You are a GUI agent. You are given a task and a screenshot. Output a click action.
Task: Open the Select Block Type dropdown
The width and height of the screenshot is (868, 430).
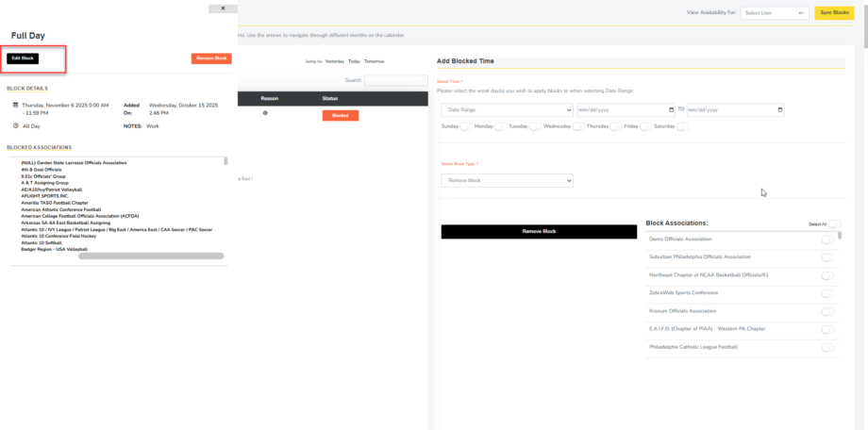[x=507, y=180]
